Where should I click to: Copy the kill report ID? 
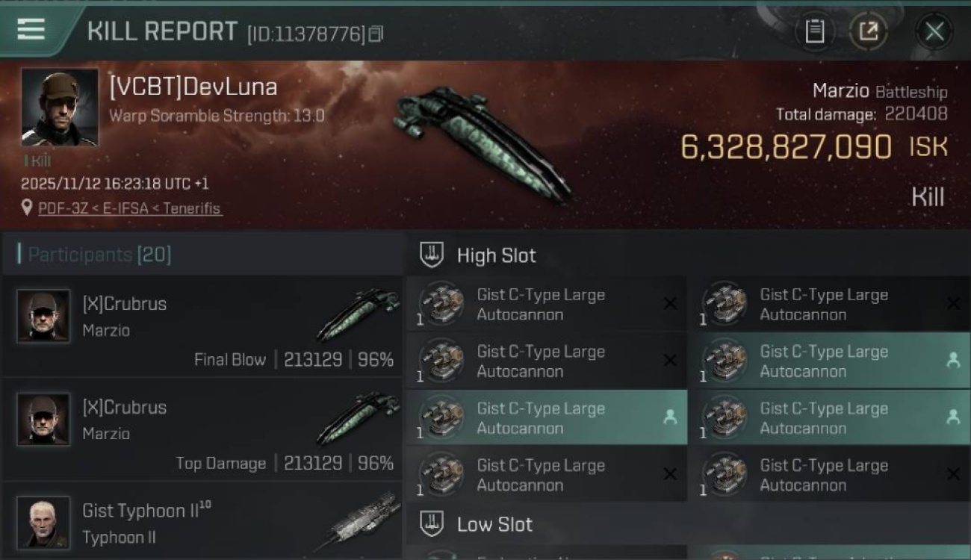click(376, 34)
